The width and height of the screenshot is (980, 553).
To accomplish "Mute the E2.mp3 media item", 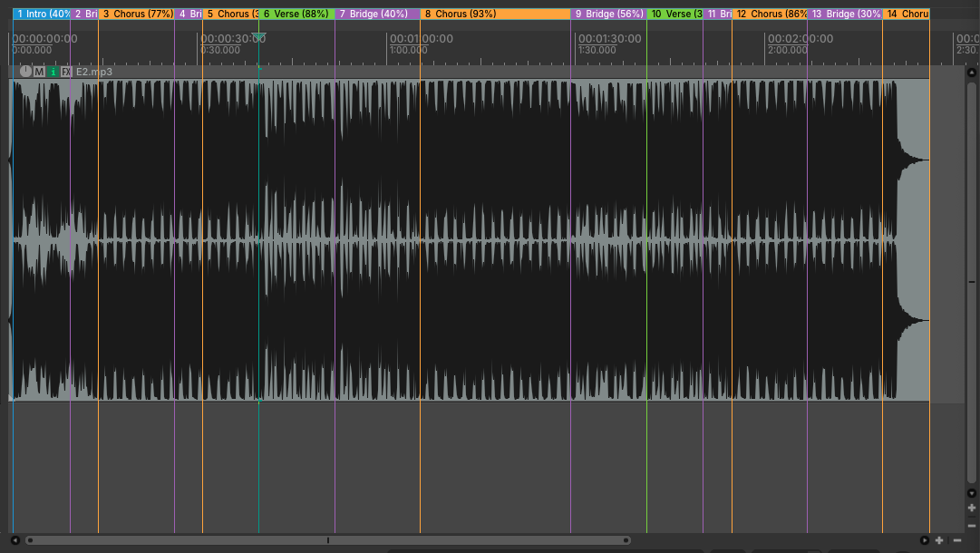I will coord(39,72).
